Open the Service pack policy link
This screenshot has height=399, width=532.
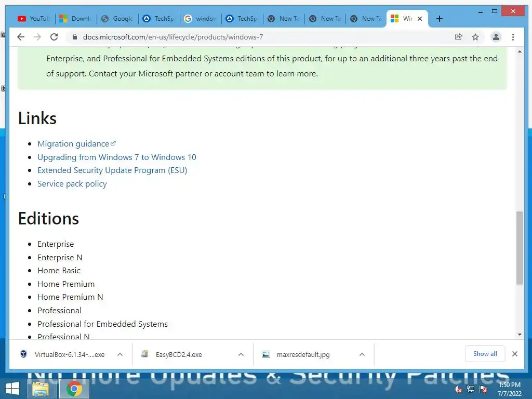pyautogui.click(x=72, y=183)
